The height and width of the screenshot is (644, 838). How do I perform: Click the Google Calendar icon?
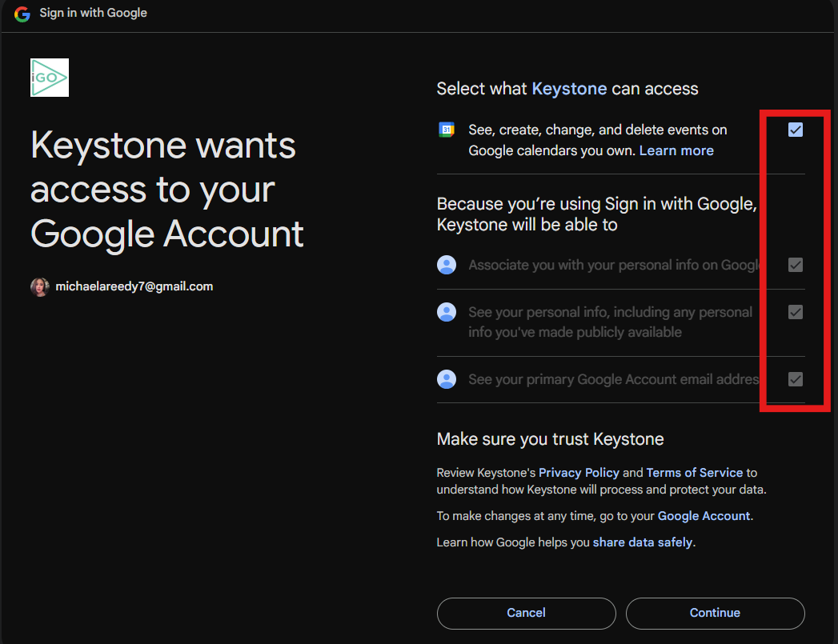[x=447, y=130]
